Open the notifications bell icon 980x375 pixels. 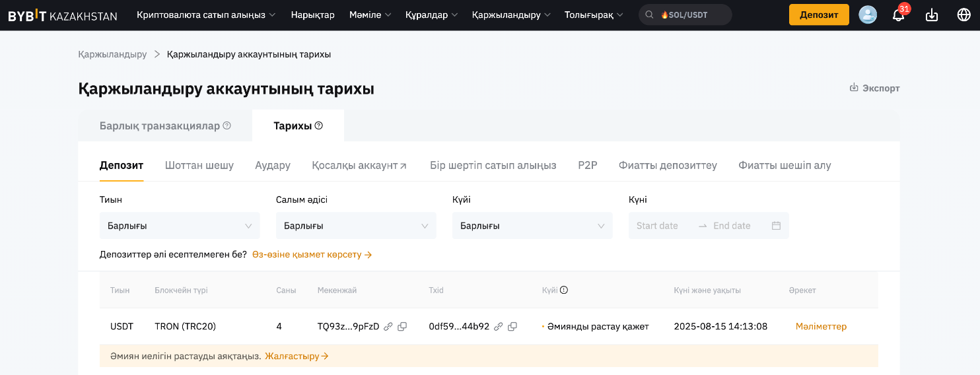[x=898, y=15]
